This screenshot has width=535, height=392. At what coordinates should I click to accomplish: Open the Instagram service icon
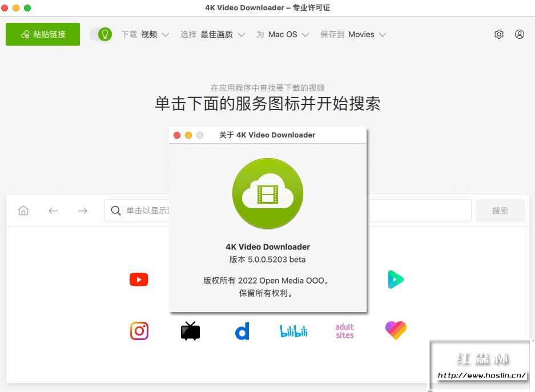tap(139, 330)
